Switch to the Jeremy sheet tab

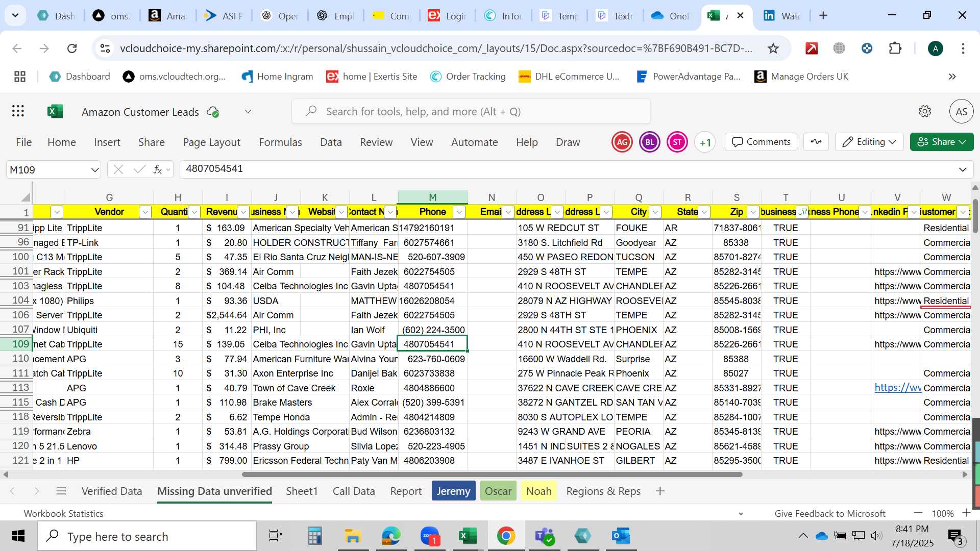click(x=453, y=491)
